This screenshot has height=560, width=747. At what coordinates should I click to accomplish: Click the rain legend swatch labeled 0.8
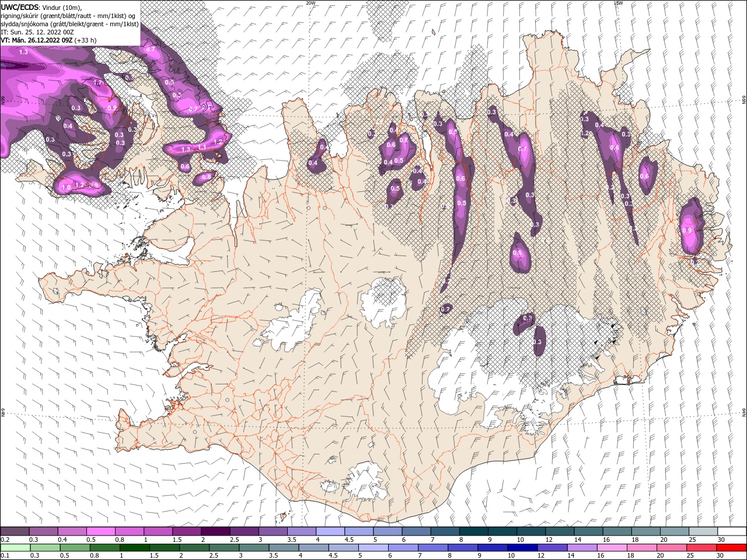(104, 548)
